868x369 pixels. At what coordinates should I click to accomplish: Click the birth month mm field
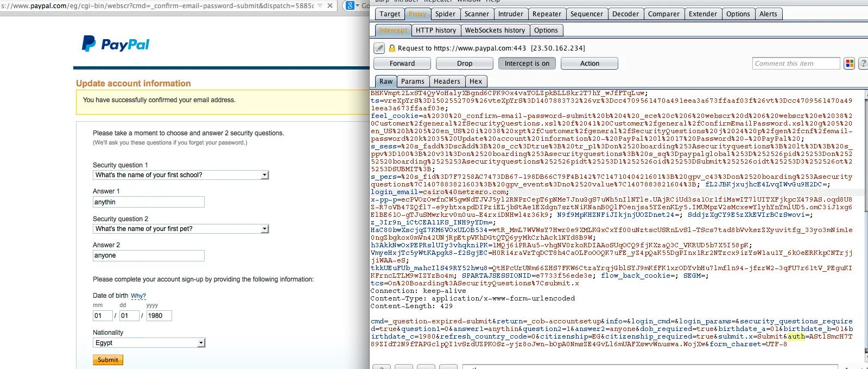pos(103,316)
